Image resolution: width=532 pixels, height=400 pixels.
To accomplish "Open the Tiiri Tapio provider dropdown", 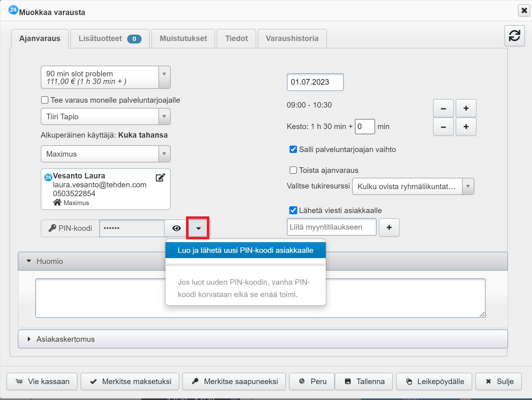I will click(x=164, y=117).
